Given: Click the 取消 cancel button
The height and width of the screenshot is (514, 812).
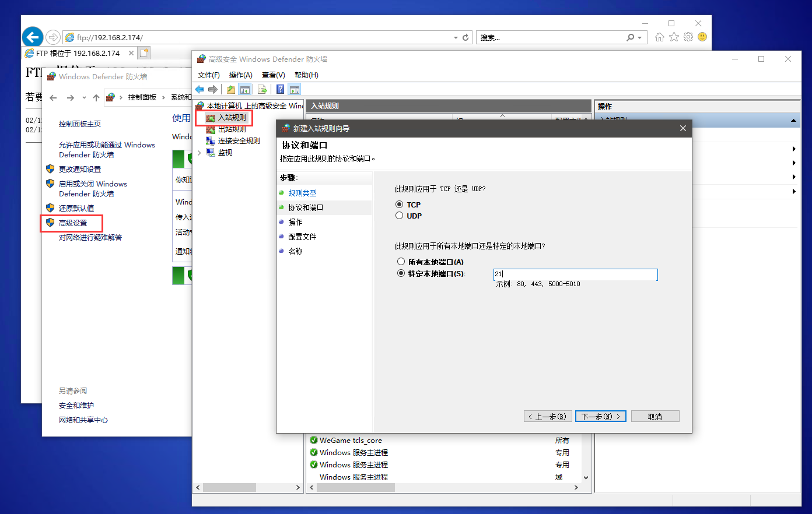Looking at the screenshot, I should (x=654, y=416).
